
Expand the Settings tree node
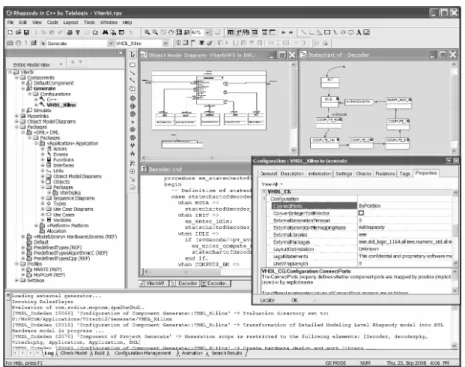(x=17, y=280)
